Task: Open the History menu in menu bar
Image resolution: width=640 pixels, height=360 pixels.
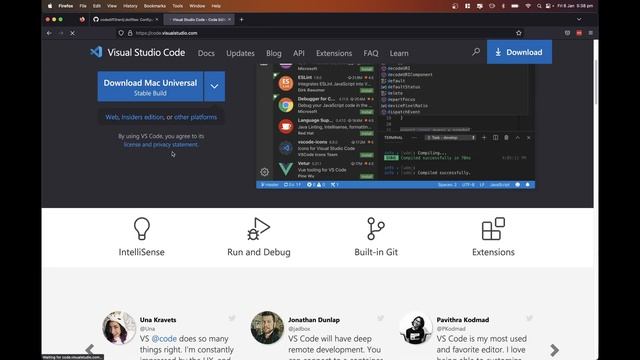Action: (x=130, y=6)
